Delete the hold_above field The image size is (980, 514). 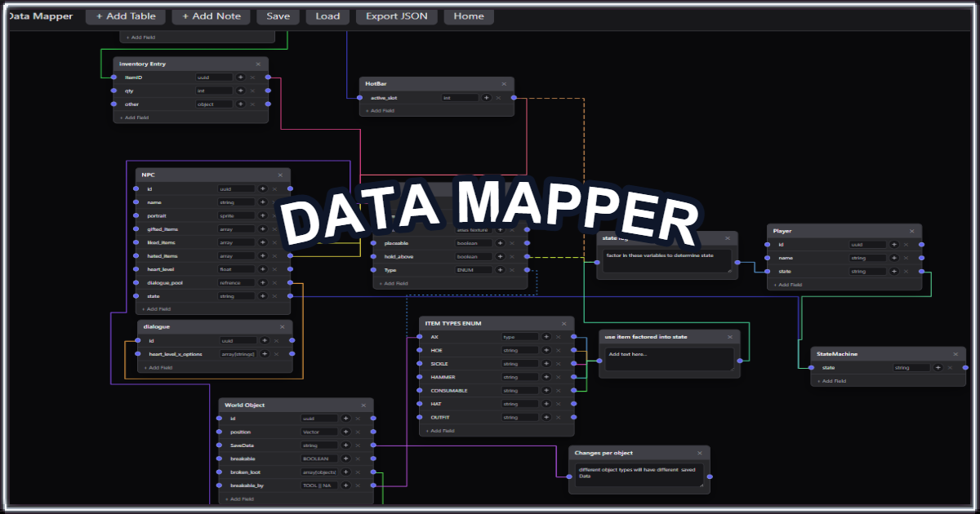click(x=512, y=256)
